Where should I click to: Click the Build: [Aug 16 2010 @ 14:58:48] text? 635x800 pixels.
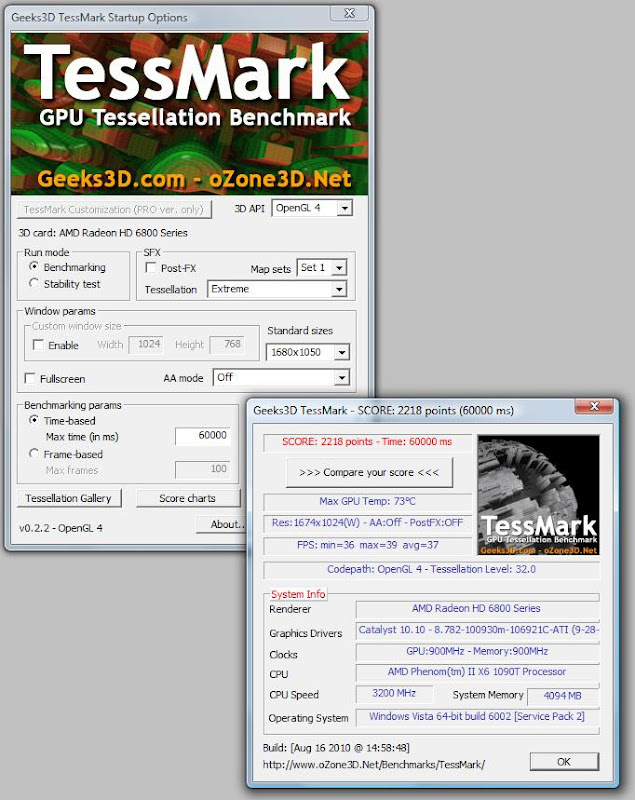(x=336, y=748)
